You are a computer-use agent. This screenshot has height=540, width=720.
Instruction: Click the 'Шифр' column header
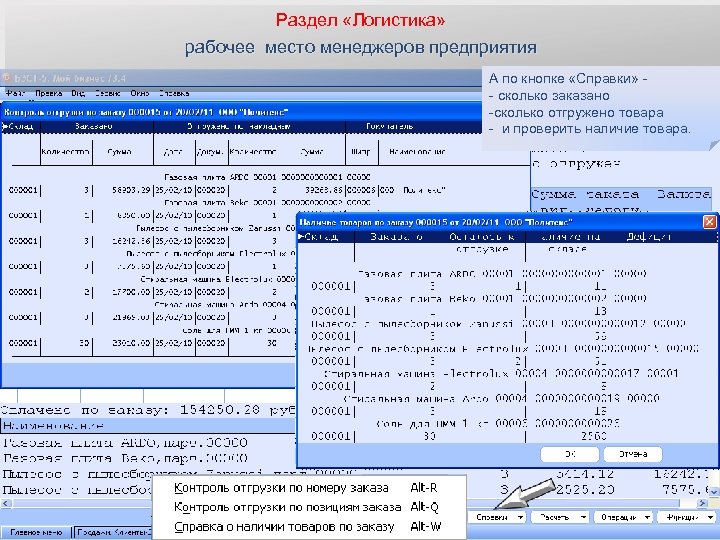(x=360, y=152)
